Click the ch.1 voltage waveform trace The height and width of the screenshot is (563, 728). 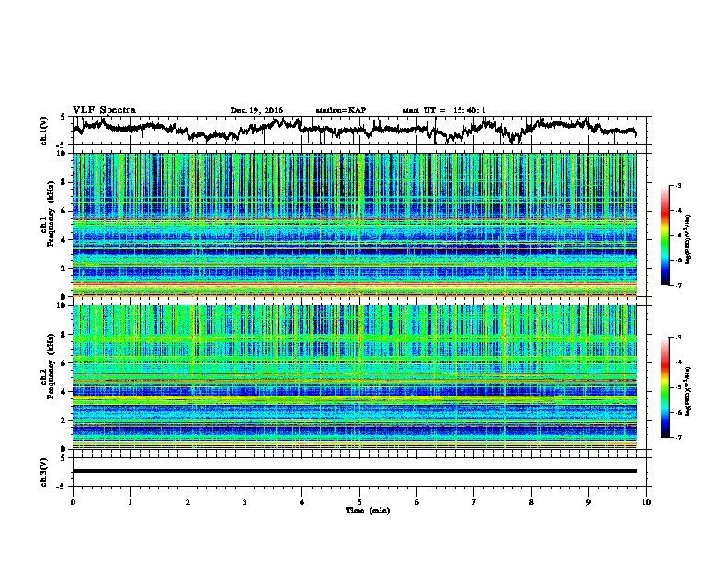tap(355, 129)
